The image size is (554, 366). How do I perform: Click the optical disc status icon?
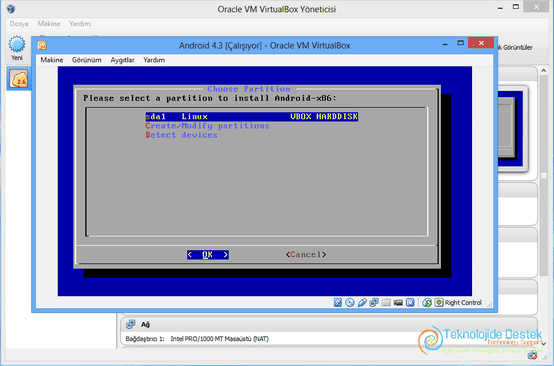tap(350, 302)
